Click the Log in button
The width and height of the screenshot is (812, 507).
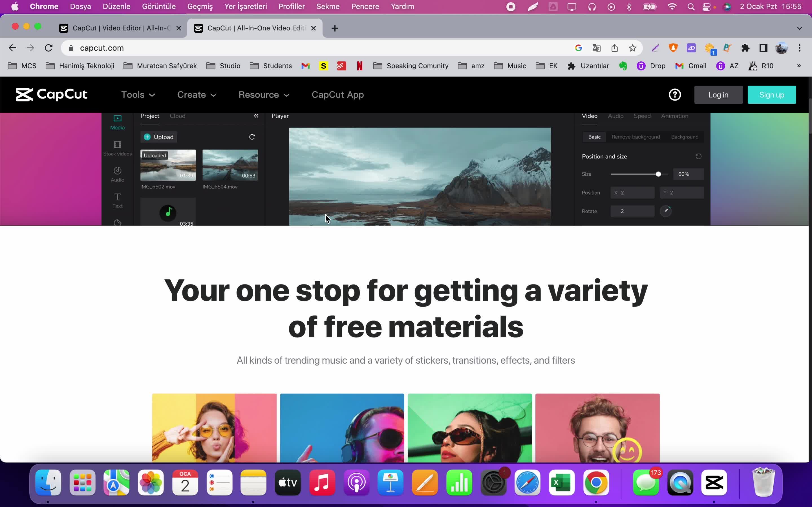point(718,95)
